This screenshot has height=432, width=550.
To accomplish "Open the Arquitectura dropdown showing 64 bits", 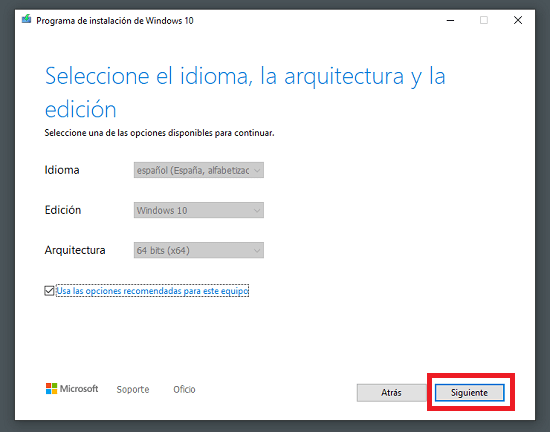I will point(199,250).
